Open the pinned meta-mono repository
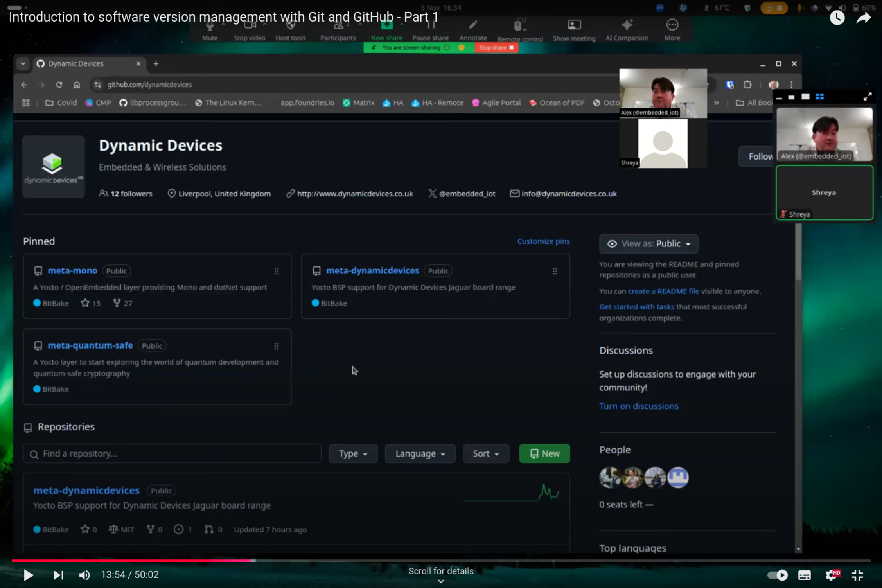882x588 pixels. point(72,271)
